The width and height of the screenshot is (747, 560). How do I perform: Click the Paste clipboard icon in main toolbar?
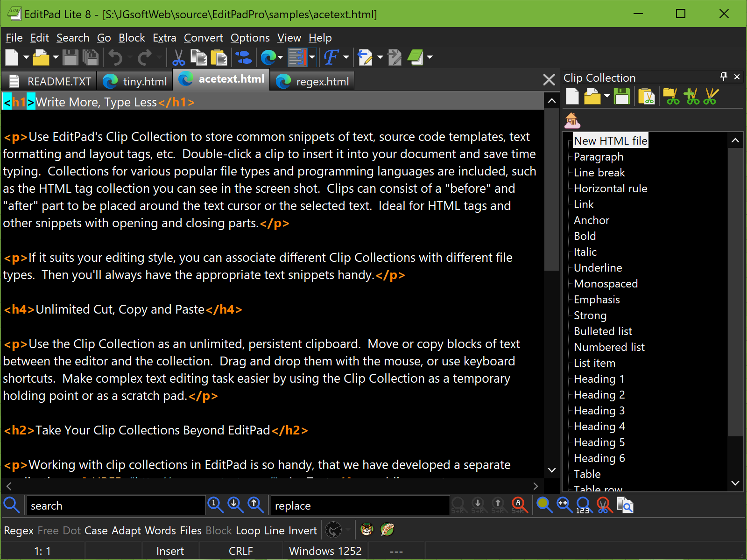(219, 57)
